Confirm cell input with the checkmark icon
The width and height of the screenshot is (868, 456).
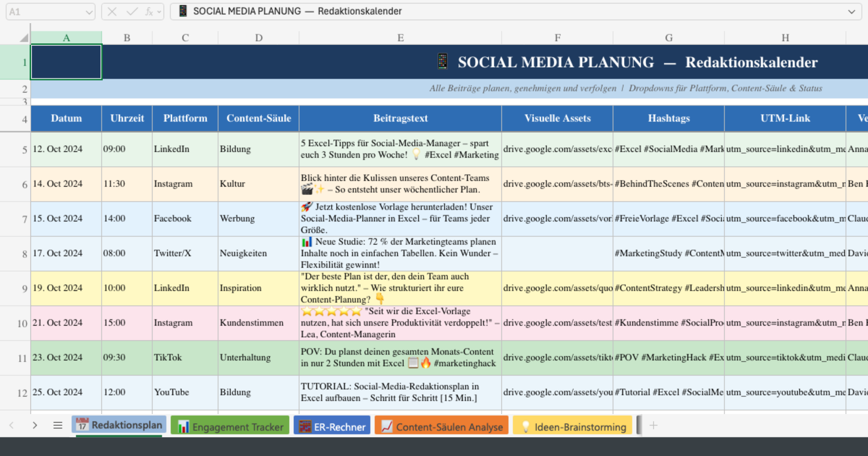pyautogui.click(x=132, y=11)
